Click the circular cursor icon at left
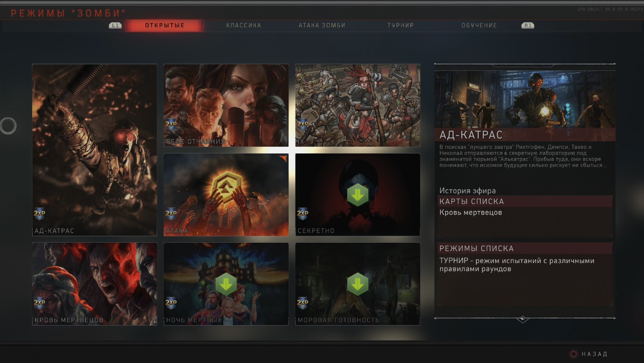Viewport: 644px width, 363px height. (x=8, y=126)
